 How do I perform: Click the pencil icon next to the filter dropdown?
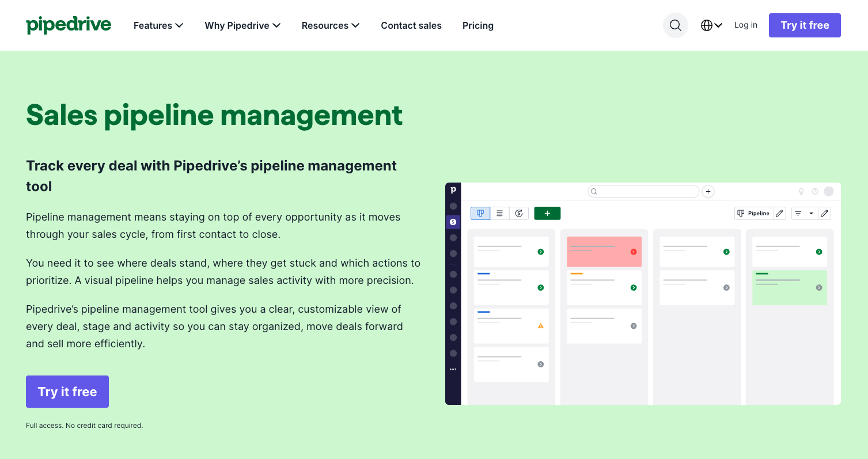(x=824, y=213)
